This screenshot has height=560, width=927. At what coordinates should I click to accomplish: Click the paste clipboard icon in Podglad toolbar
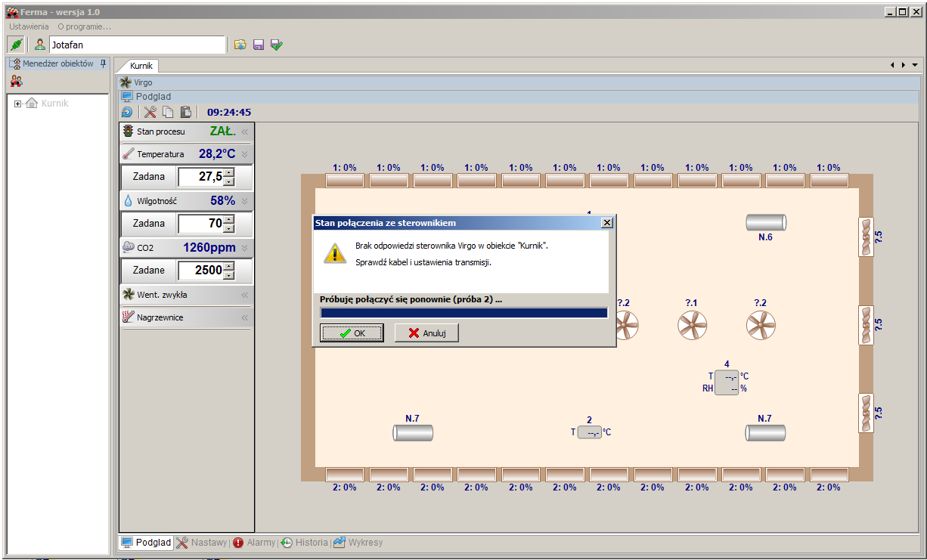pos(185,112)
